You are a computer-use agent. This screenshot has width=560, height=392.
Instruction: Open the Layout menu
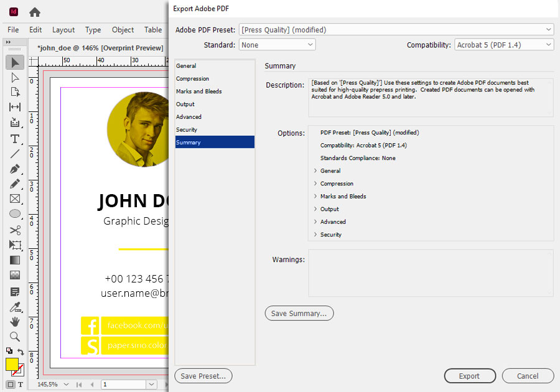click(x=63, y=30)
